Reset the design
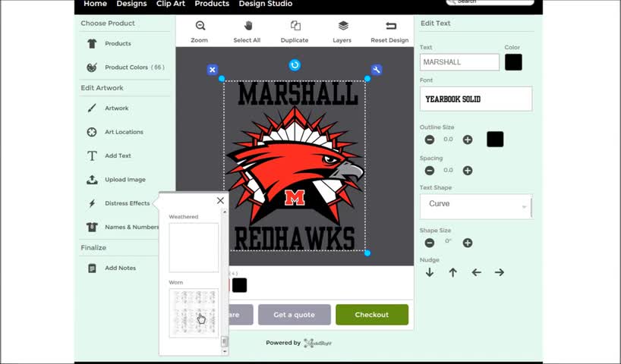Viewport: 621px width, 364px height. (x=389, y=32)
